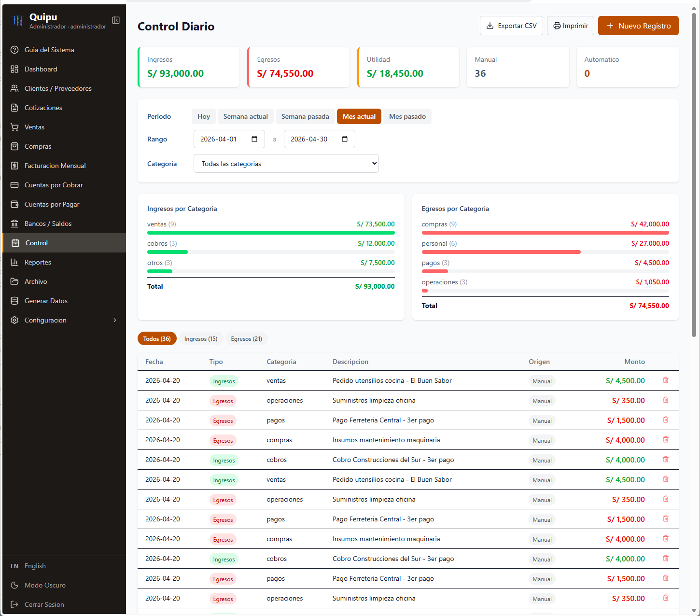Viewport: 700px width, 616px height.
Task: Click the Ventas shopping cart icon
Action: pos(14,127)
